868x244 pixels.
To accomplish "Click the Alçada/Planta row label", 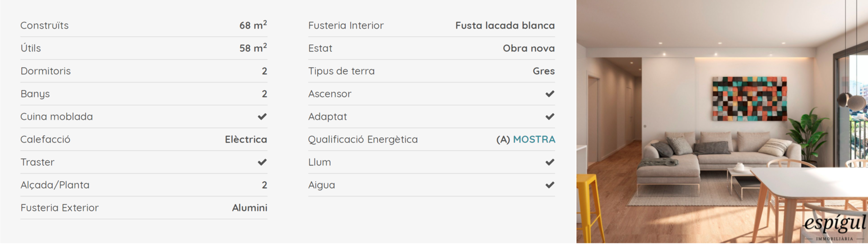I will [55, 185].
